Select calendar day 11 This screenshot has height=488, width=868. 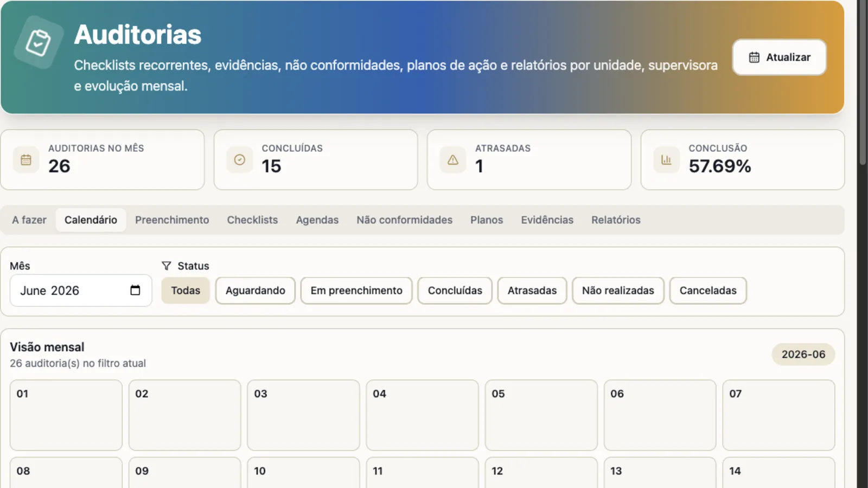click(x=422, y=472)
